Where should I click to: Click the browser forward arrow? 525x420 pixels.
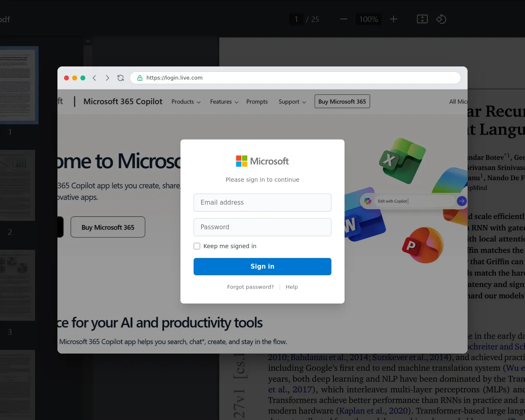(107, 78)
